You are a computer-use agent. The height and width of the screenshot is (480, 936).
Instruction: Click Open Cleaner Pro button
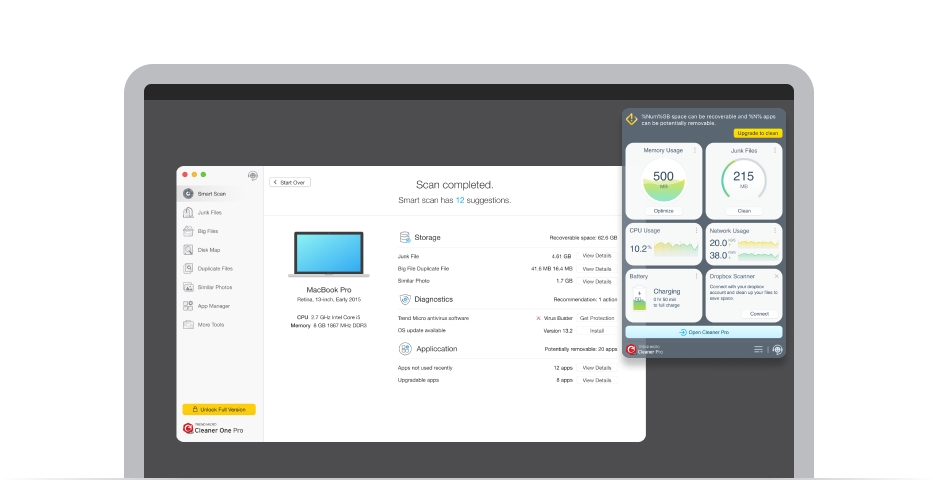(x=704, y=332)
